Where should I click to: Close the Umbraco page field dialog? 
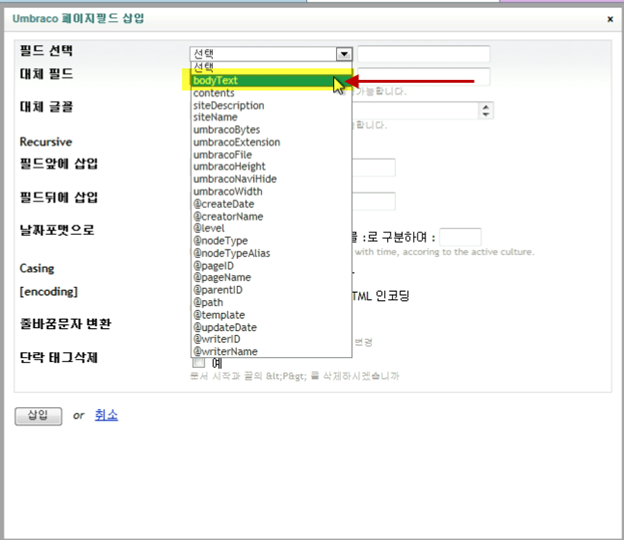click(610, 19)
